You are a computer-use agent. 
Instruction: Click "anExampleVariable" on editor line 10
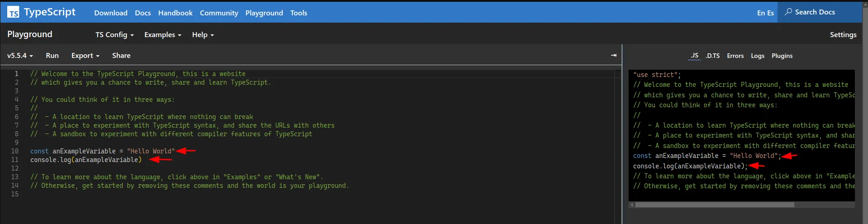click(84, 151)
